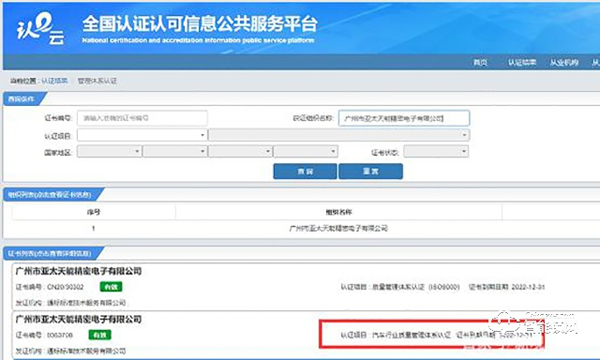The width and height of the screenshot is (600, 360).
Task: Open the first 国家地区 dropdown
Action: point(109,151)
